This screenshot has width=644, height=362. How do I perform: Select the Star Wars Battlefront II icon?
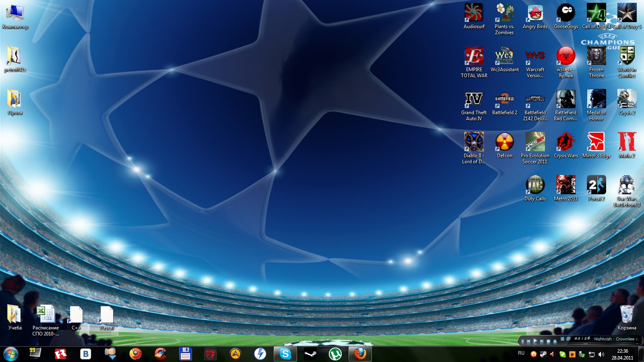coord(627,191)
